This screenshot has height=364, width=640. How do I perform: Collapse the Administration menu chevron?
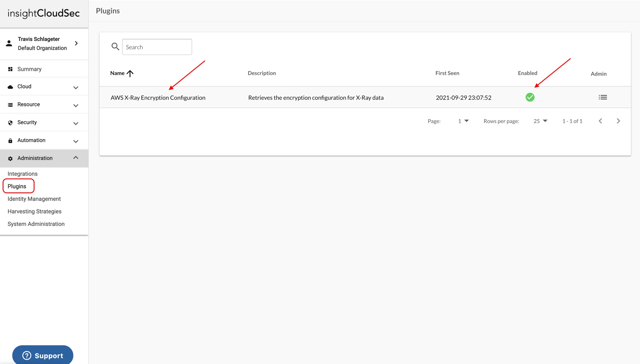[x=76, y=158]
